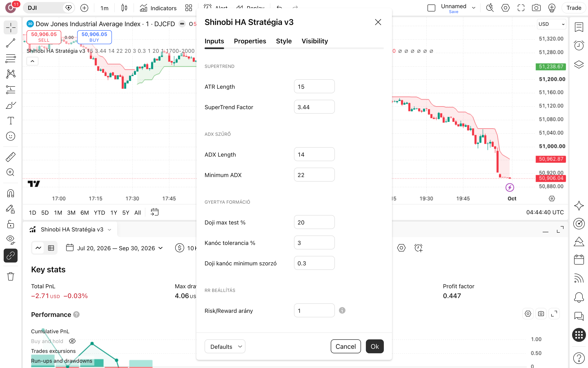588x368 pixels.
Task: Click the 50,906.05 BUY button
Action: point(95,37)
